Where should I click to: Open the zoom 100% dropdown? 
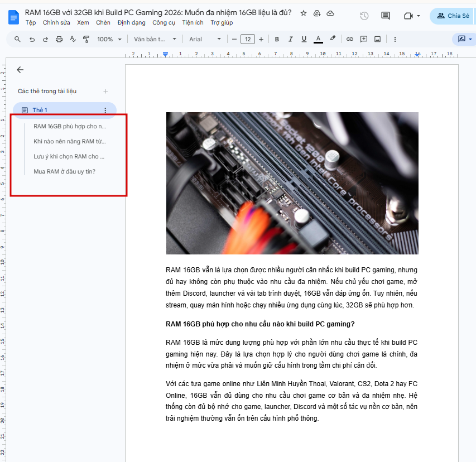[x=109, y=39]
